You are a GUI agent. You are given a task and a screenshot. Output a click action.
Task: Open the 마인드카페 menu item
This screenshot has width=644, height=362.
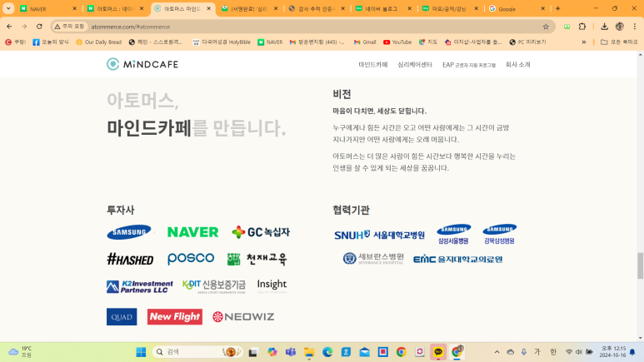click(373, 64)
